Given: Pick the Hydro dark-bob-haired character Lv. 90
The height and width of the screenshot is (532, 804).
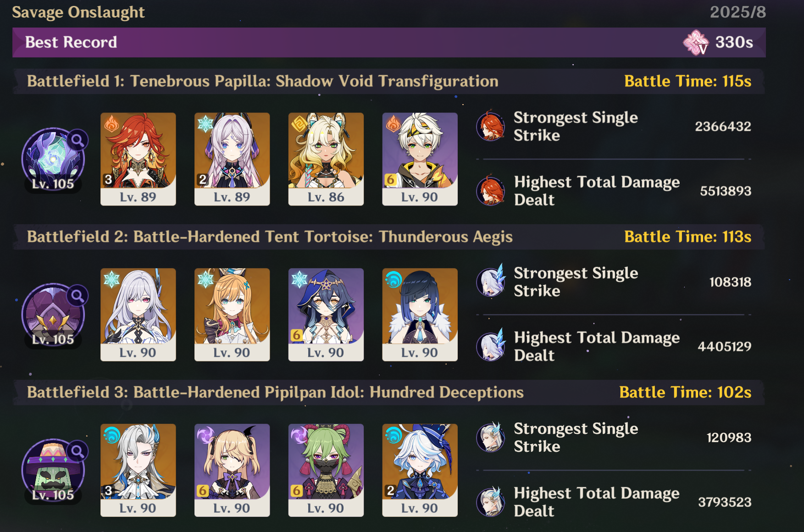Looking at the screenshot, I should [x=420, y=315].
